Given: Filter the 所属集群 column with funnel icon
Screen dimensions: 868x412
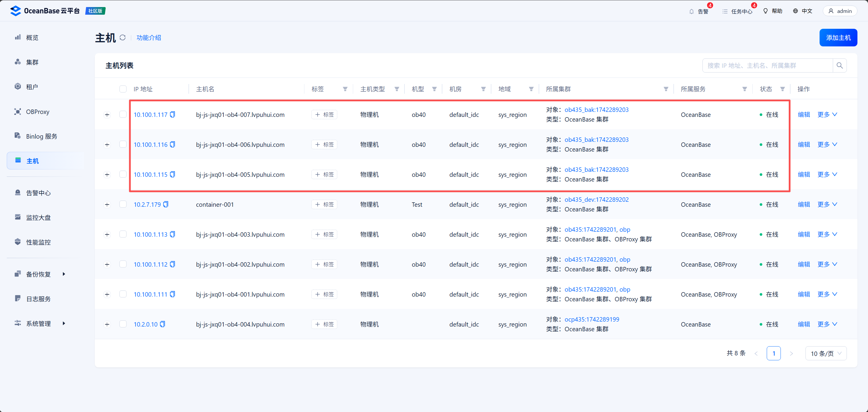Looking at the screenshot, I should (x=665, y=89).
